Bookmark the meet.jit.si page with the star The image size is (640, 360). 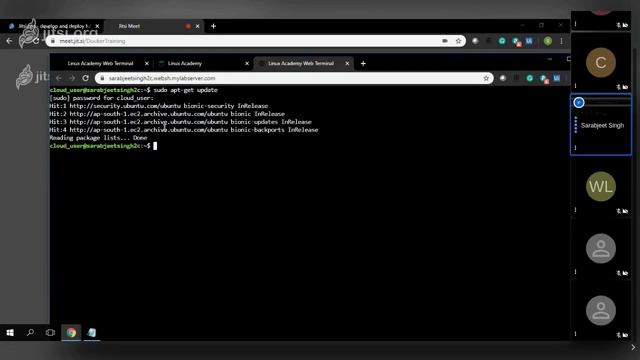pyautogui.click(x=458, y=41)
